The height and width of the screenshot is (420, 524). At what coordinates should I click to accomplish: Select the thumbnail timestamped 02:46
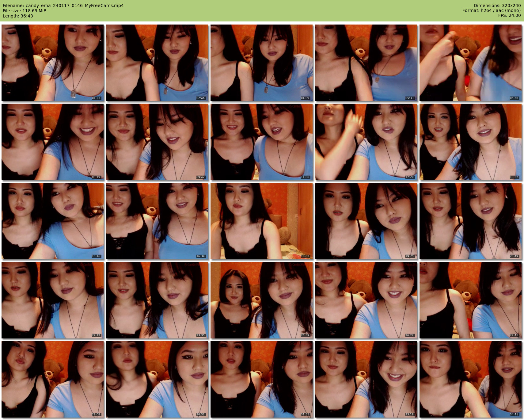pyautogui.click(x=157, y=63)
